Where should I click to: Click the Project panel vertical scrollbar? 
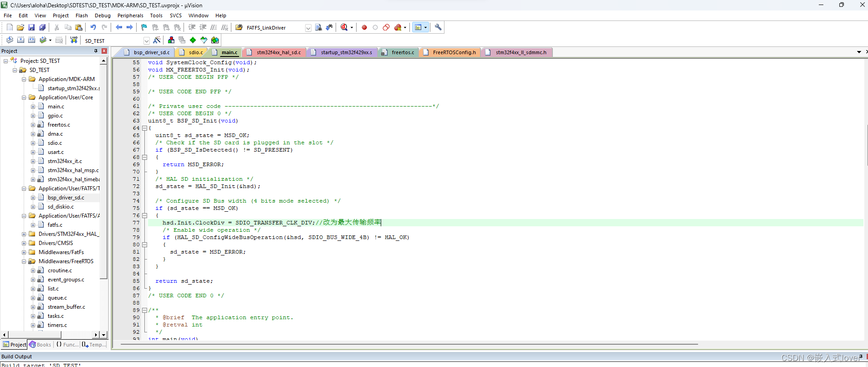(x=103, y=171)
